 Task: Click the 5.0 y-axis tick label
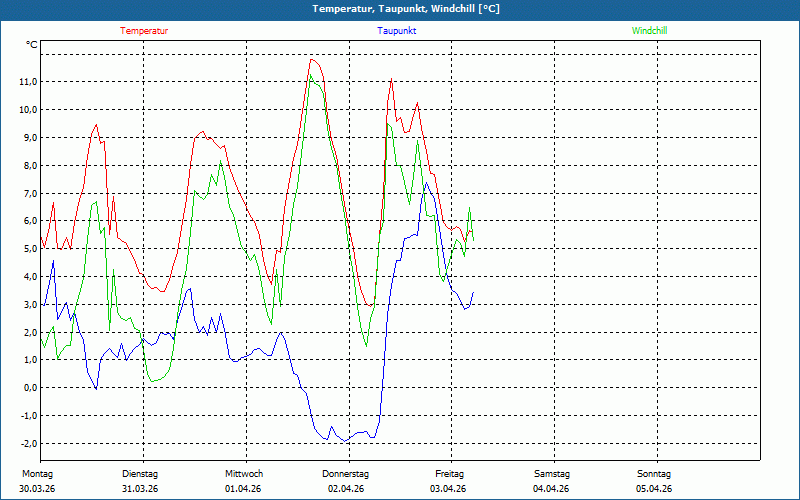(x=30, y=249)
